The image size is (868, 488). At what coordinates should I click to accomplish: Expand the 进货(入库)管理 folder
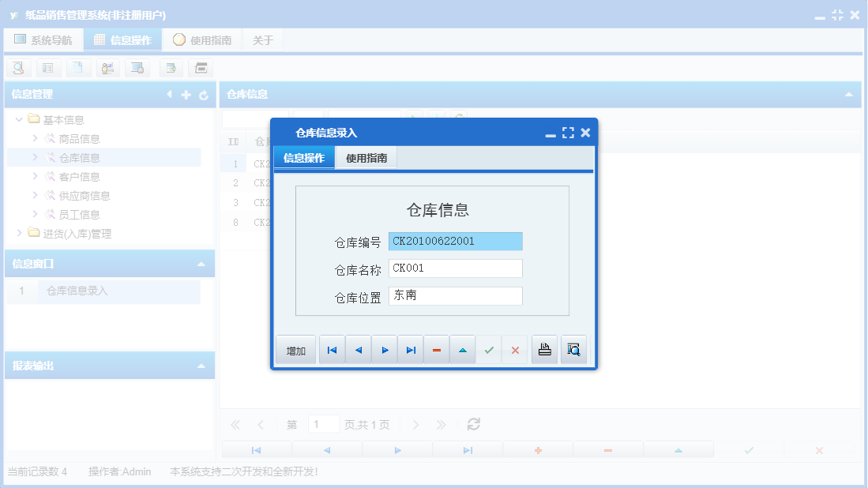coord(18,233)
